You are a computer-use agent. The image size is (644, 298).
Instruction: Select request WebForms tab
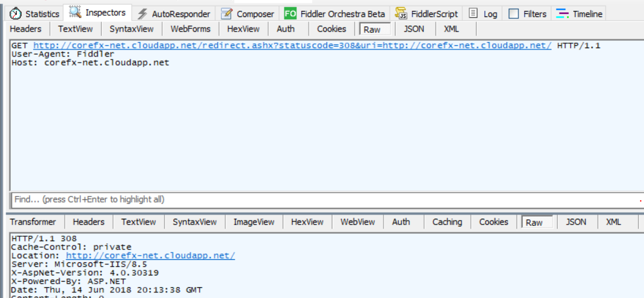(190, 29)
